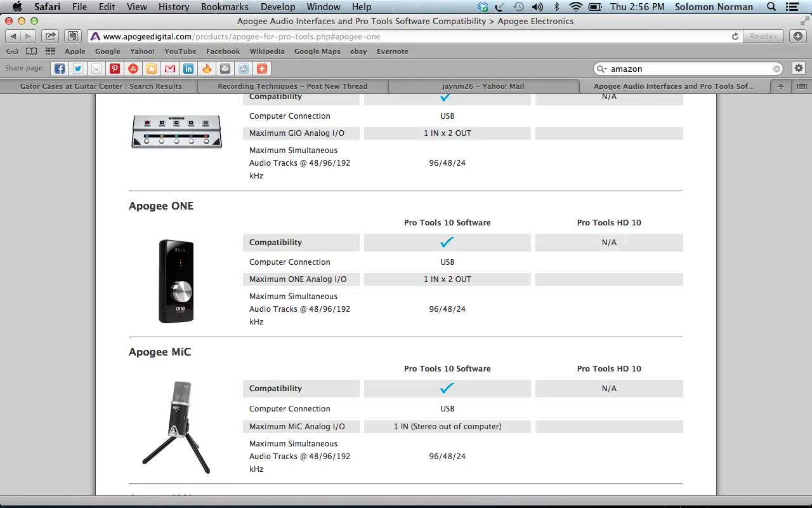Open the Develop menu
This screenshot has height=508, width=812.
coord(278,7)
